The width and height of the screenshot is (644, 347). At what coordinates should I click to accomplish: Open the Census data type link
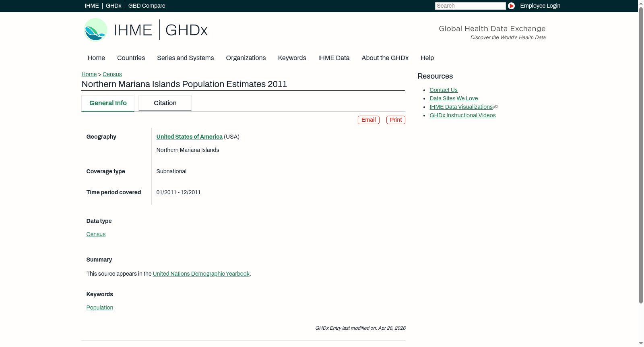click(x=96, y=234)
